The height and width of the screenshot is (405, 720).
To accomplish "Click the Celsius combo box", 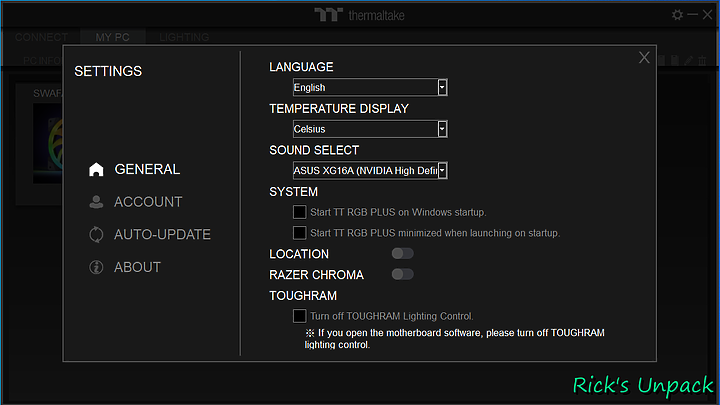I will click(x=370, y=129).
